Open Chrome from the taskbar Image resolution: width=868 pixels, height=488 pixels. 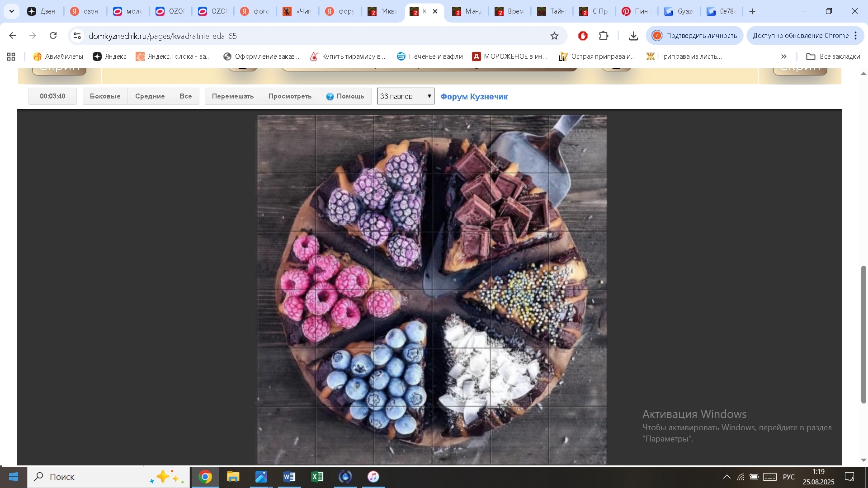coord(205,477)
